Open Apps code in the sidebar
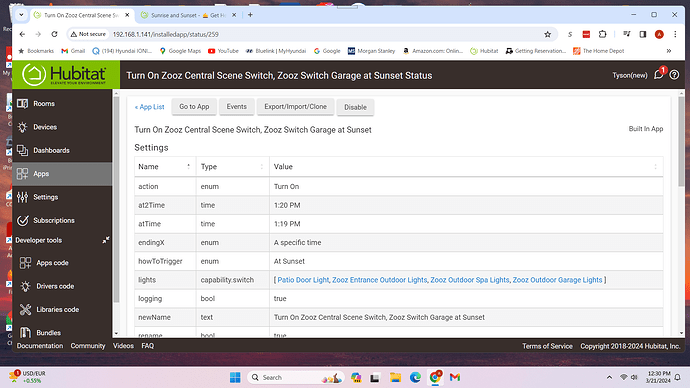 [52, 263]
